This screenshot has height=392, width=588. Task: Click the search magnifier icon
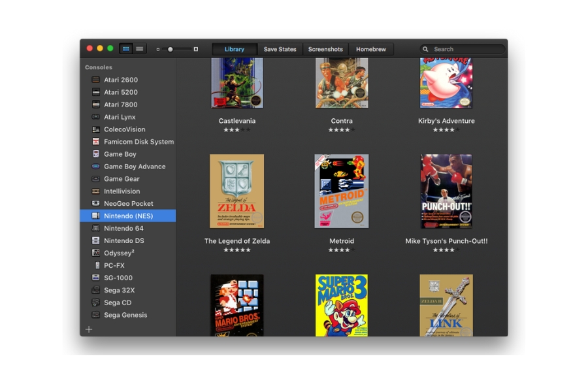(425, 48)
